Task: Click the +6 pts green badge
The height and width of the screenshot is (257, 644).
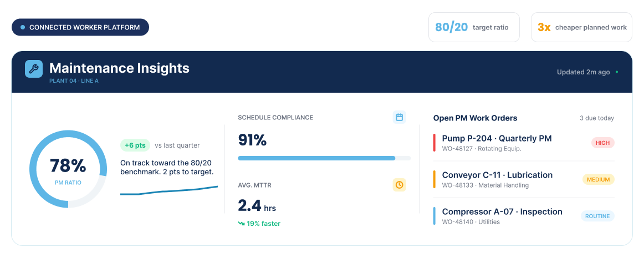Action: 135,145
